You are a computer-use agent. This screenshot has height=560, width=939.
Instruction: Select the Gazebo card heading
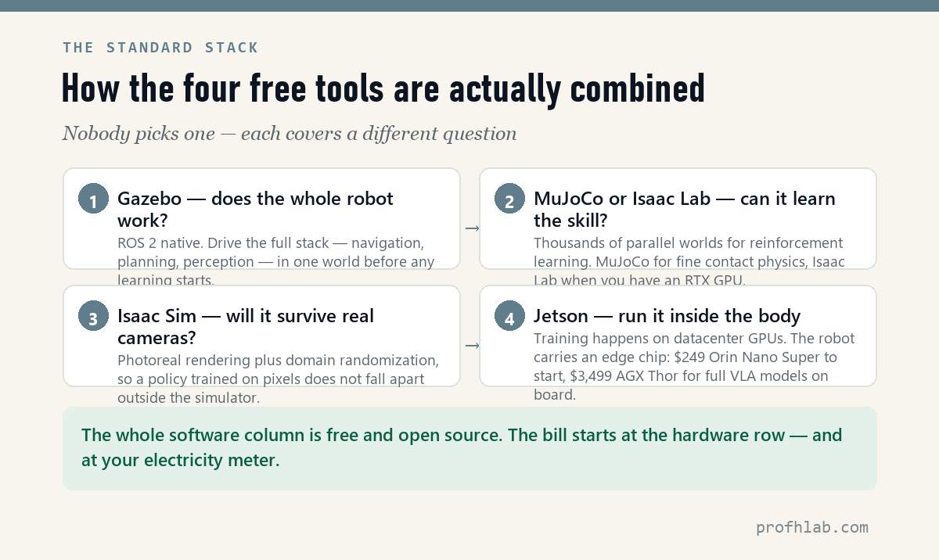[x=256, y=209]
